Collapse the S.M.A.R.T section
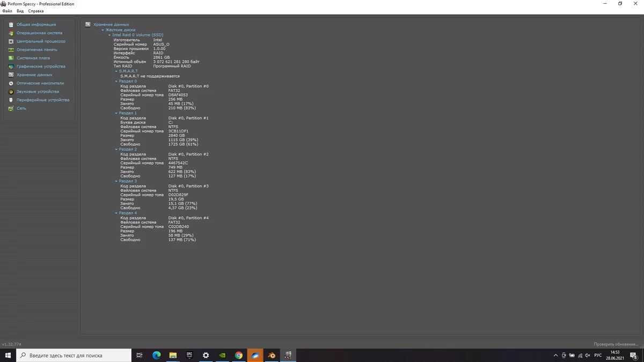This screenshot has height=362, width=644. tap(116, 71)
